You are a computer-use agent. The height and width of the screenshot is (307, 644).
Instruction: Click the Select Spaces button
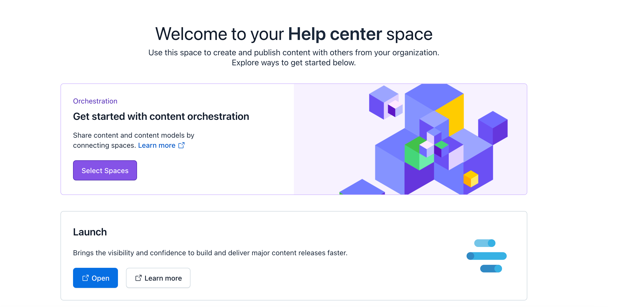(x=105, y=171)
